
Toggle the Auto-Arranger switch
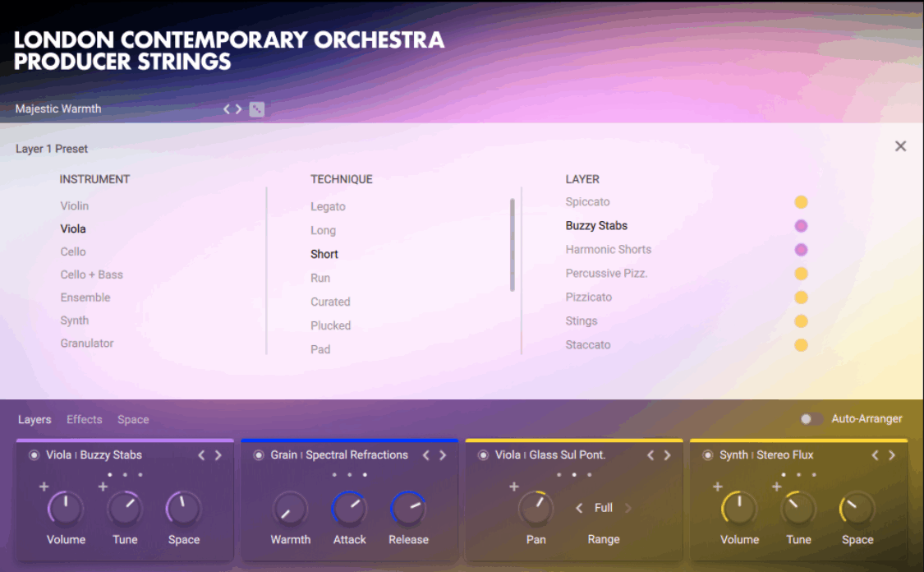(x=811, y=419)
